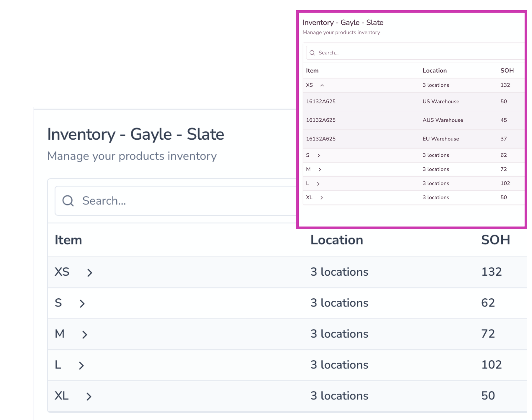Screen dimensions: 532x420
Task: Expand XL row in small inset panel
Action: click(x=322, y=198)
